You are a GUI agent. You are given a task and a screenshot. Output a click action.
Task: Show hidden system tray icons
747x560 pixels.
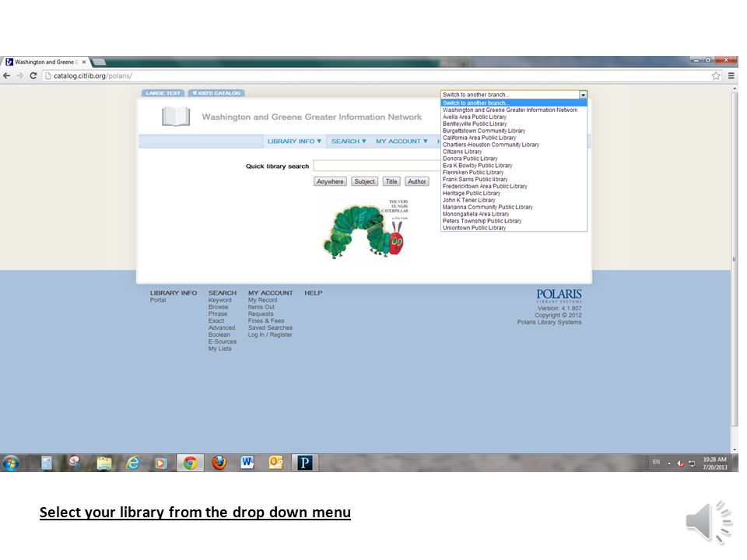pos(669,464)
